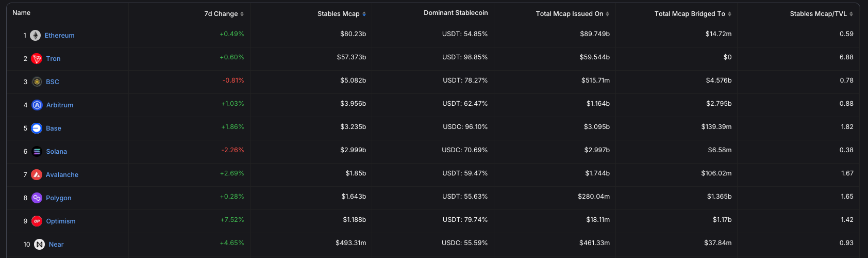The width and height of the screenshot is (868, 258).
Task: Click the Ethereum chain logo icon
Action: (35, 35)
